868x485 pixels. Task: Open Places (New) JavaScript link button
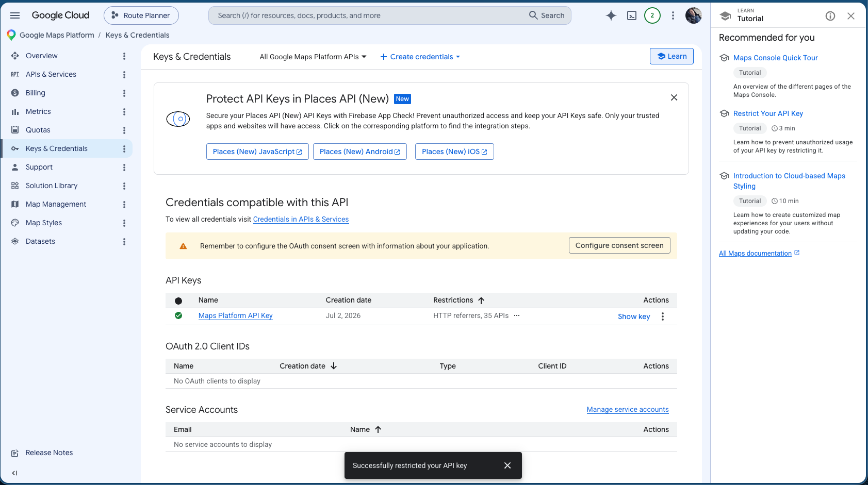[257, 152]
